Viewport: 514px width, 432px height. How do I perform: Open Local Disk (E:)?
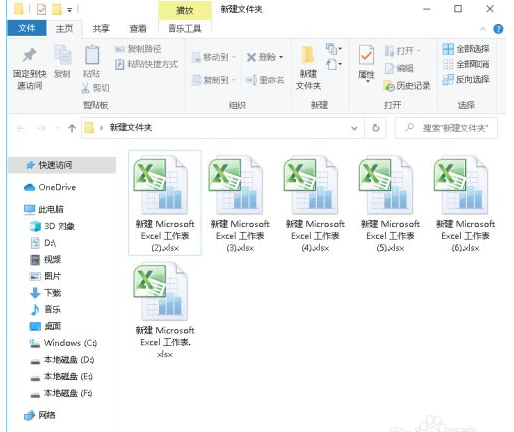61,377
